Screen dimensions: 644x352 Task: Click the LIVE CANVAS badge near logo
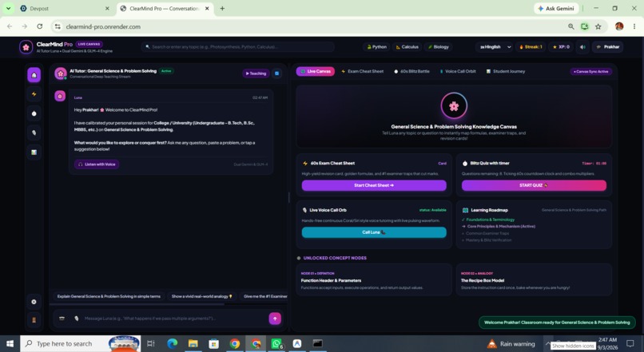(x=89, y=44)
